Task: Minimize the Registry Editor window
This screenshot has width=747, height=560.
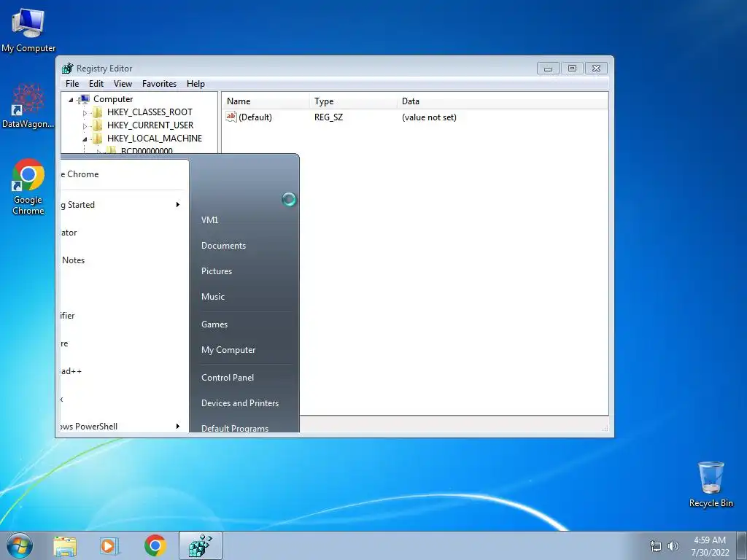Action: click(x=548, y=69)
